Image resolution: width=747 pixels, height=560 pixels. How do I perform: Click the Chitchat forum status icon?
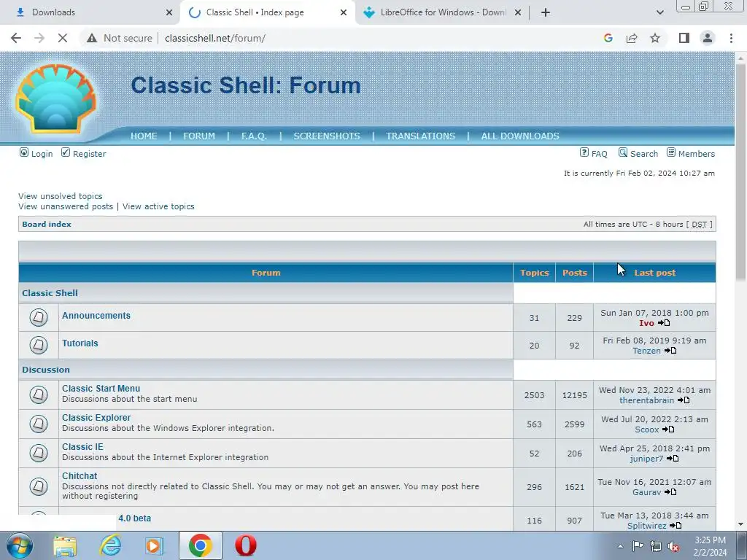[39, 486]
